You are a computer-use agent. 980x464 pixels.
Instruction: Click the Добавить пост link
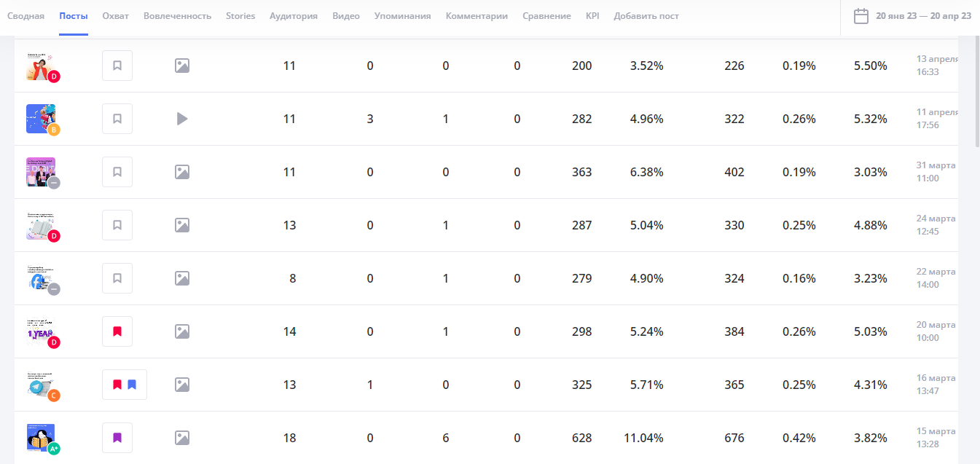(x=646, y=16)
